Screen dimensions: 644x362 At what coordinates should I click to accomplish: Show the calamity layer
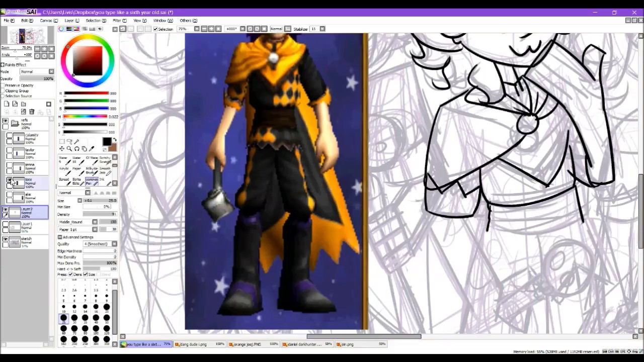[x=10, y=135]
